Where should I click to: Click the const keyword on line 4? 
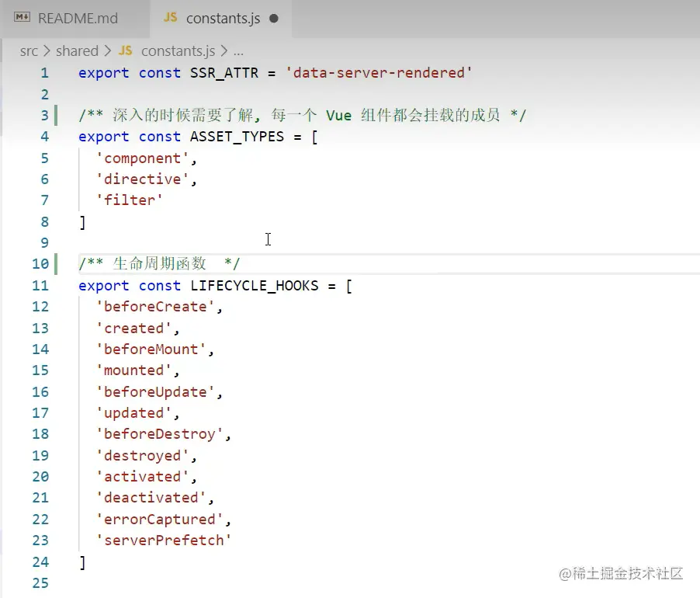tap(159, 136)
